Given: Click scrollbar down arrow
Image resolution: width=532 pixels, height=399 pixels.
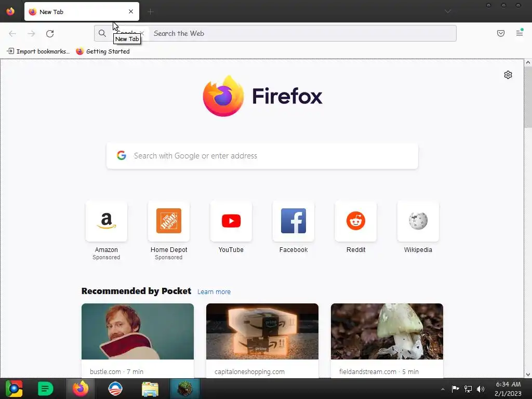Looking at the screenshot, I should pos(528,375).
